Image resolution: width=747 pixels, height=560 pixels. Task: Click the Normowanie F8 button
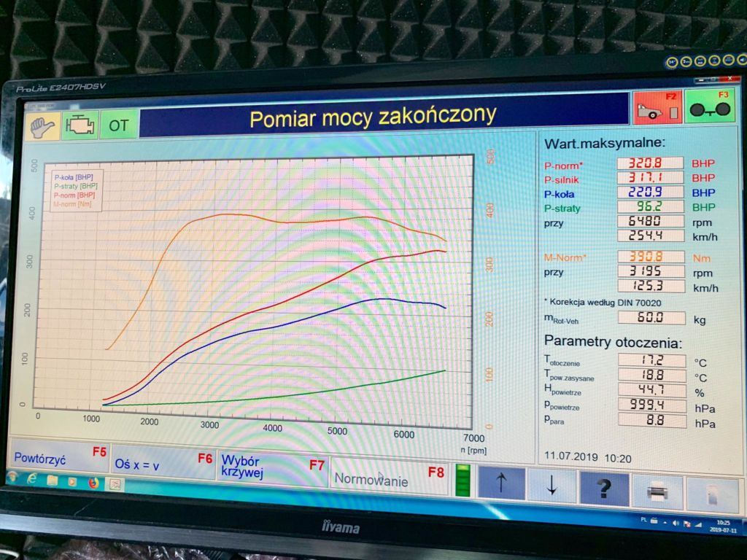(389, 477)
